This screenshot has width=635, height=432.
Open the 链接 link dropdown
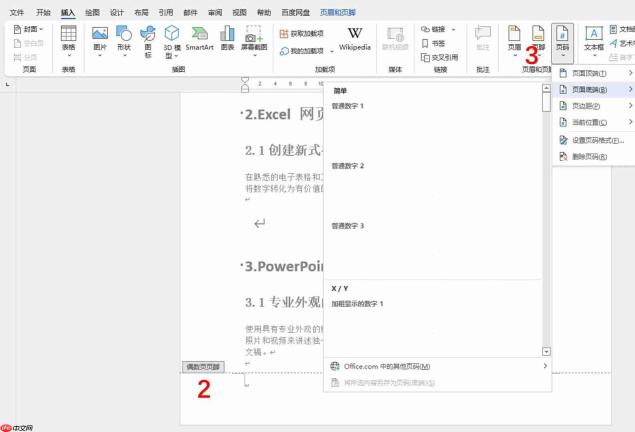click(438, 29)
